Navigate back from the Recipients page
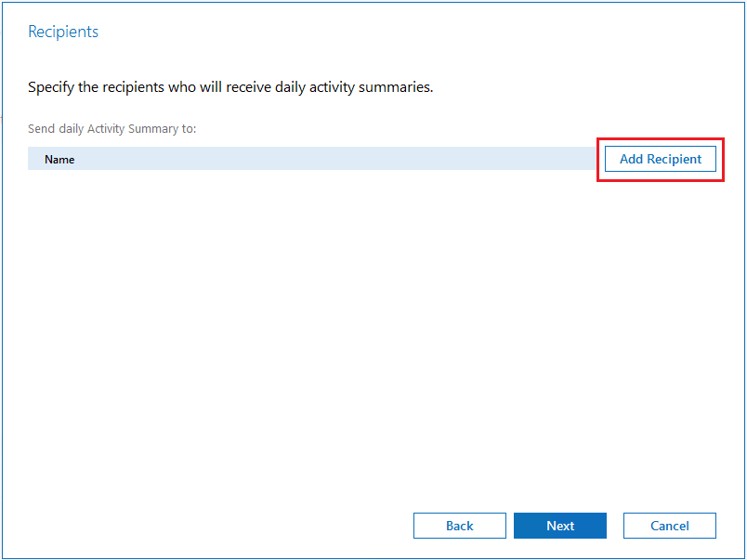Screen dimensions: 747x560 [x=459, y=526]
